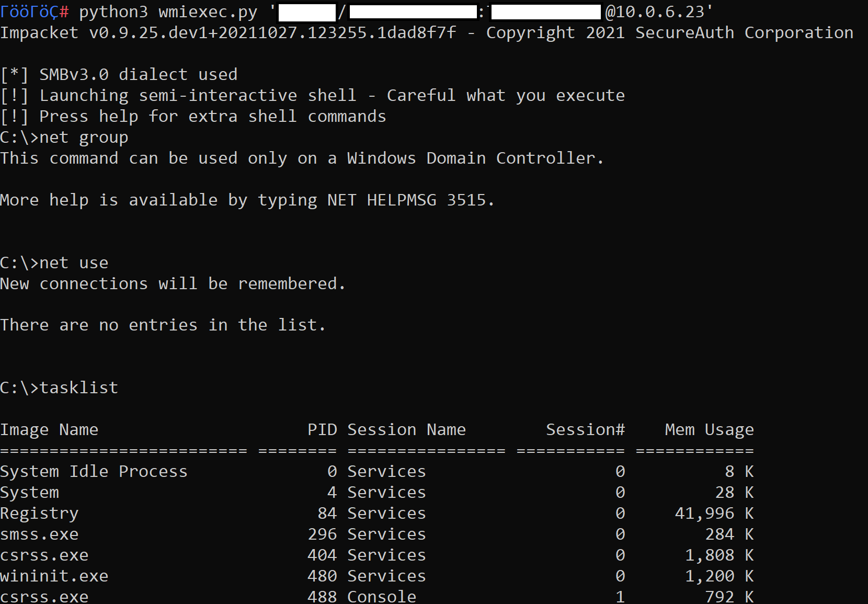The width and height of the screenshot is (868, 604).
Task: Click the Session# column header
Action: pyautogui.click(x=585, y=429)
